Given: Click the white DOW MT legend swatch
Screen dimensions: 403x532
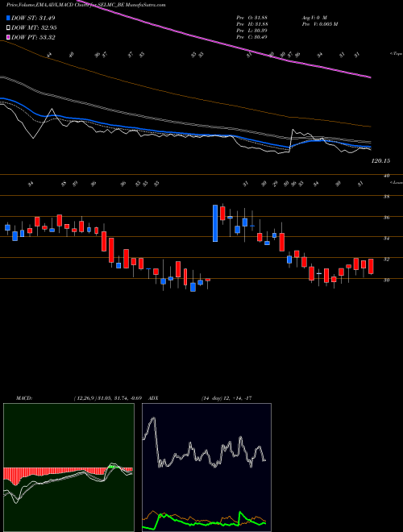Looking at the screenshot, I should coord(8,28).
